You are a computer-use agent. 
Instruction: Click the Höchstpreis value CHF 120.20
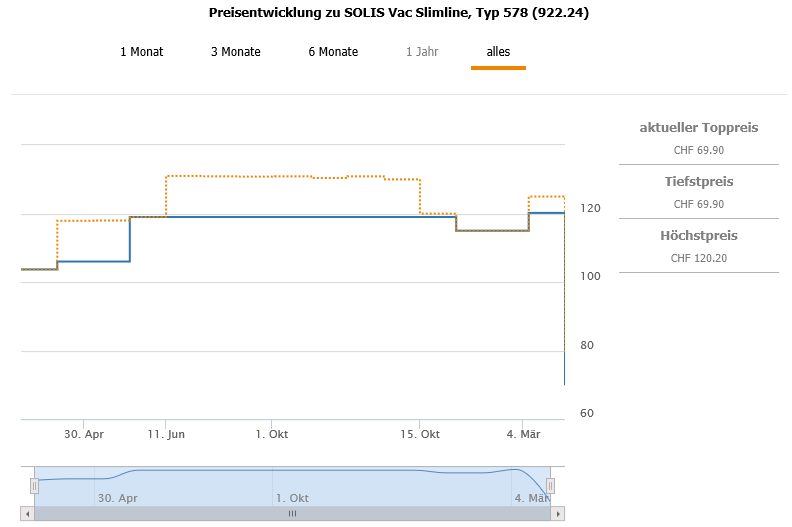click(x=699, y=258)
